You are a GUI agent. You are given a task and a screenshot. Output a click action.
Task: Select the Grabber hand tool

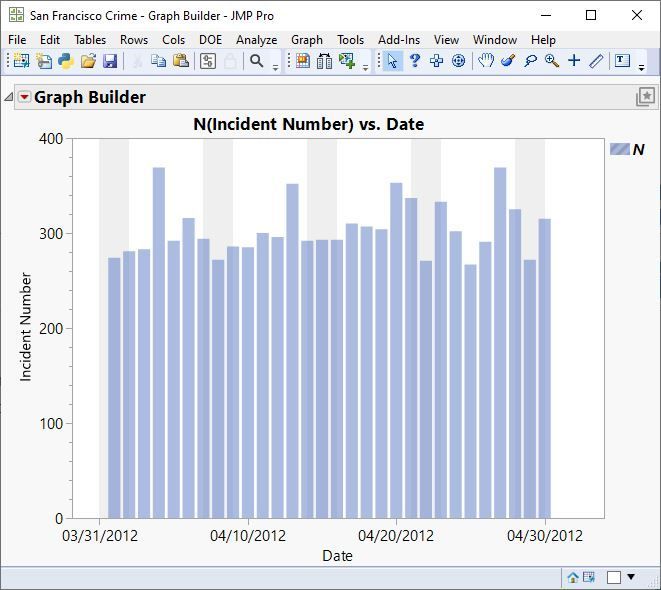pos(486,61)
